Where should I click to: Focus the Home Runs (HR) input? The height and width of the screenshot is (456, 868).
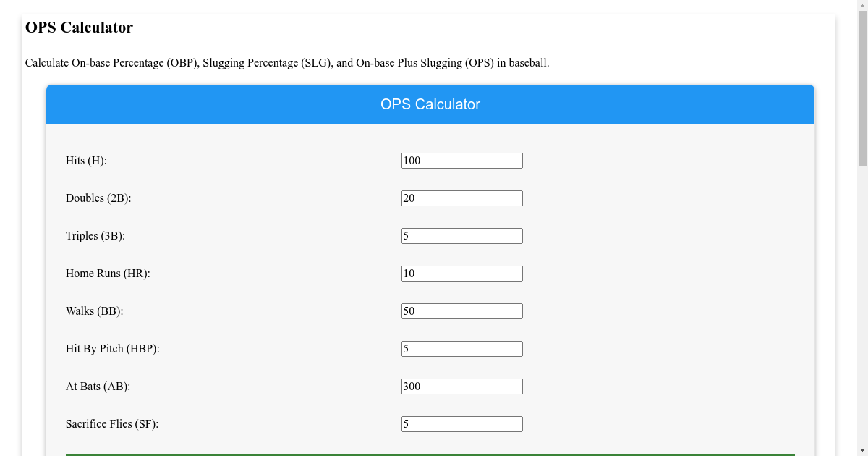tap(461, 273)
